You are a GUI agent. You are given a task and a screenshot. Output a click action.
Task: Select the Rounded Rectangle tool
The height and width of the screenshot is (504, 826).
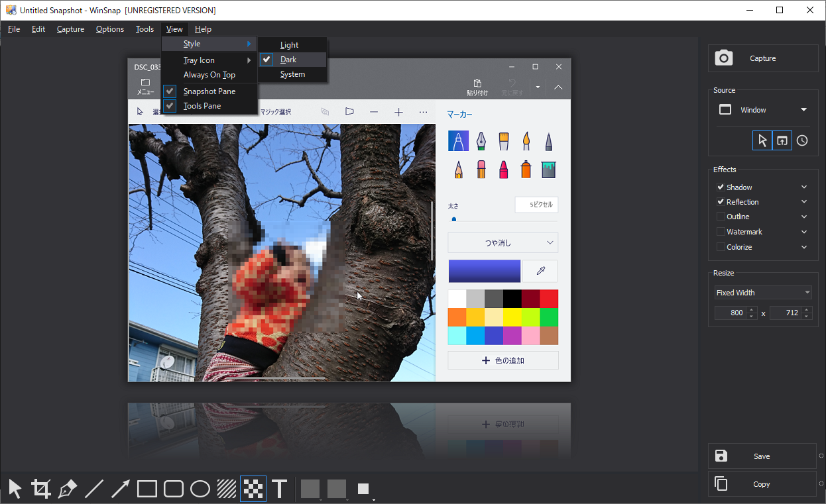coord(174,489)
